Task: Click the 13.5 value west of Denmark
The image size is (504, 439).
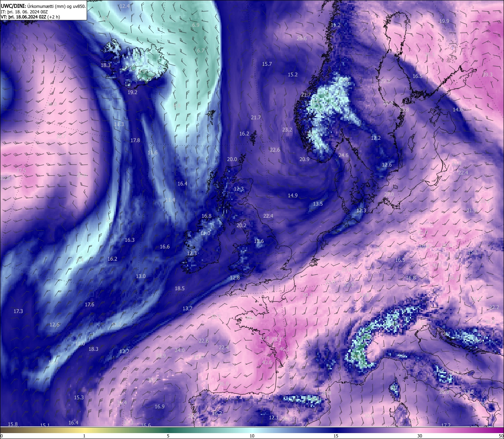Action: click(318, 204)
